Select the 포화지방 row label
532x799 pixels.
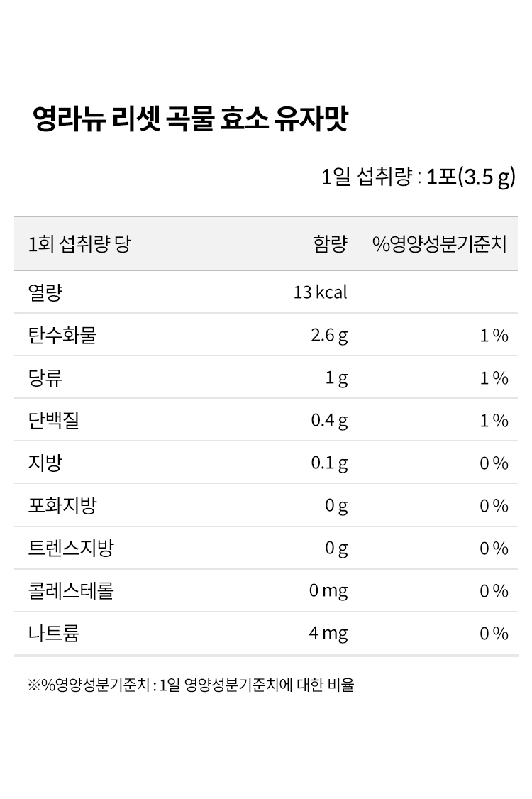pos(62,505)
